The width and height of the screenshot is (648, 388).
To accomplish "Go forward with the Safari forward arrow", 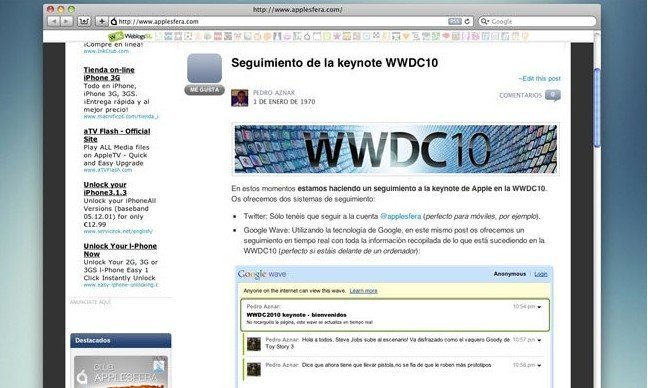I will pyautogui.click(x=67, y=21).
